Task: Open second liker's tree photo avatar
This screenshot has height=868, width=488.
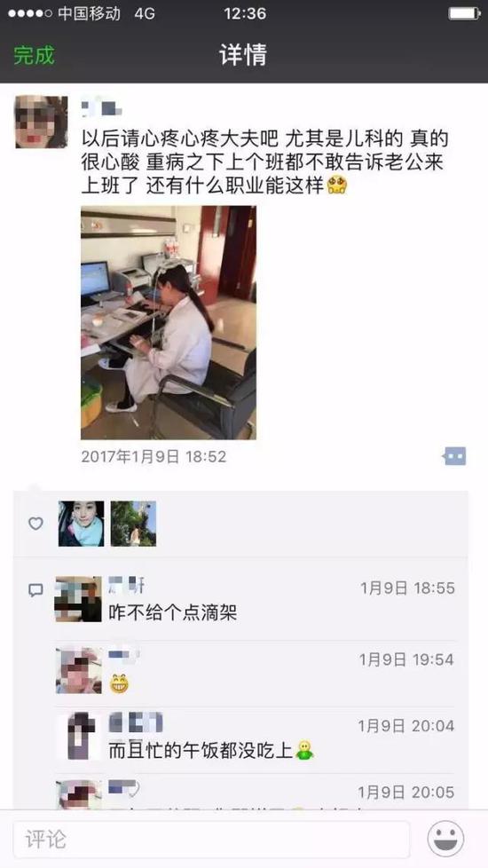Action: click(x=133, y=524)
